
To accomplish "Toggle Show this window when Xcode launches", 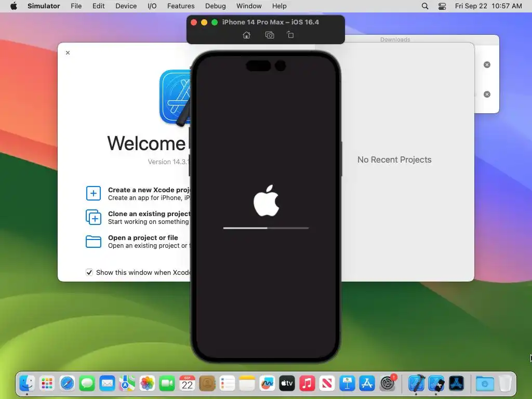I will coord(89,272).
